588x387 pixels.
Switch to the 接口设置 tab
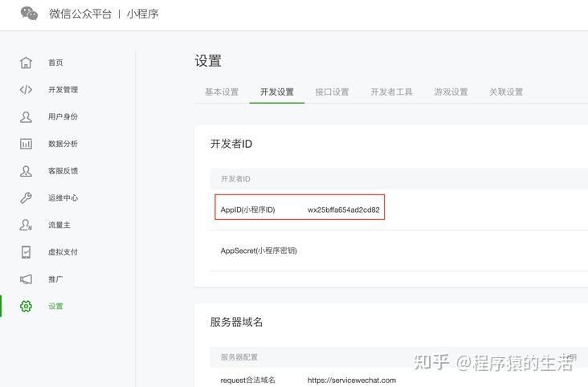pos(332,92)
